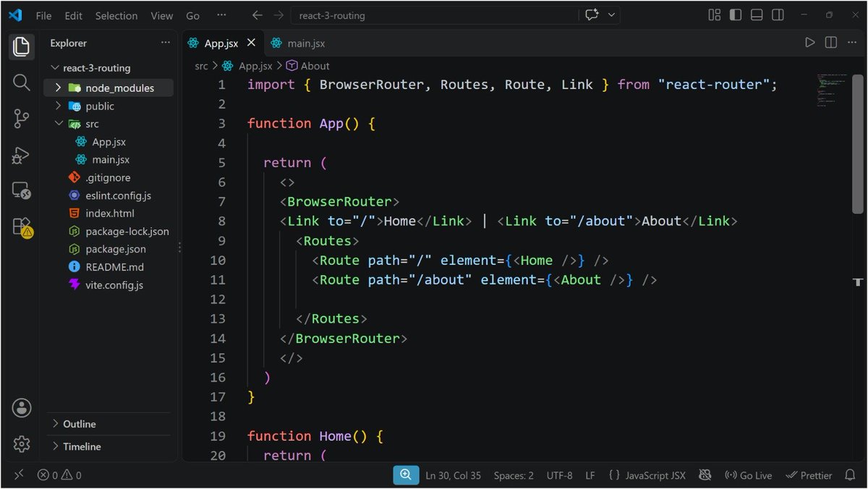Split the editor to the right
Screen dimensions: 868x489
point(830,43)
